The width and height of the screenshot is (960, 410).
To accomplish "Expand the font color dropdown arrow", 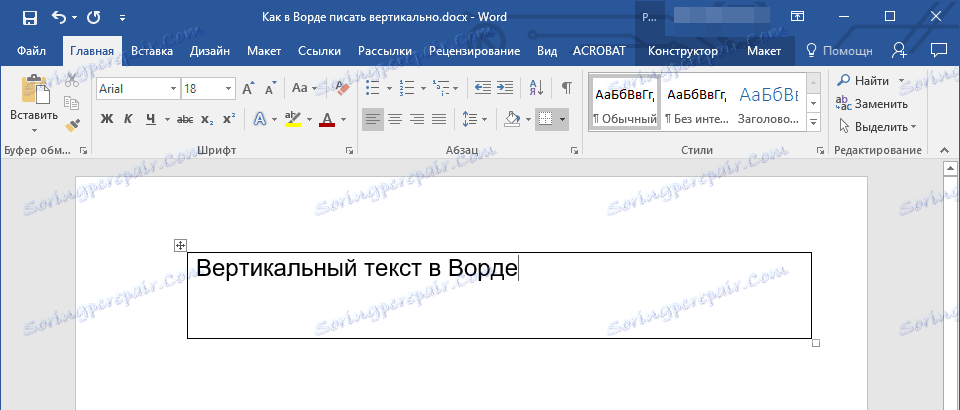I will coord(343,119).
